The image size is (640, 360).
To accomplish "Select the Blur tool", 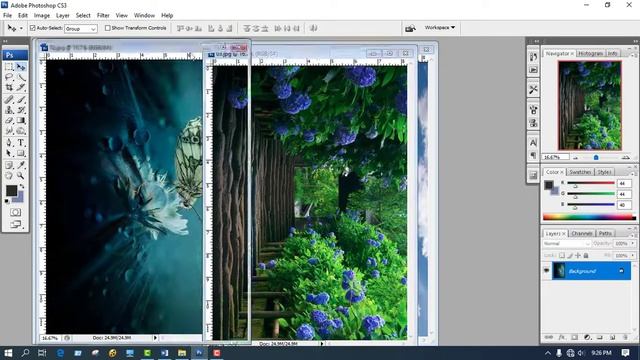I will pos(9,131).
